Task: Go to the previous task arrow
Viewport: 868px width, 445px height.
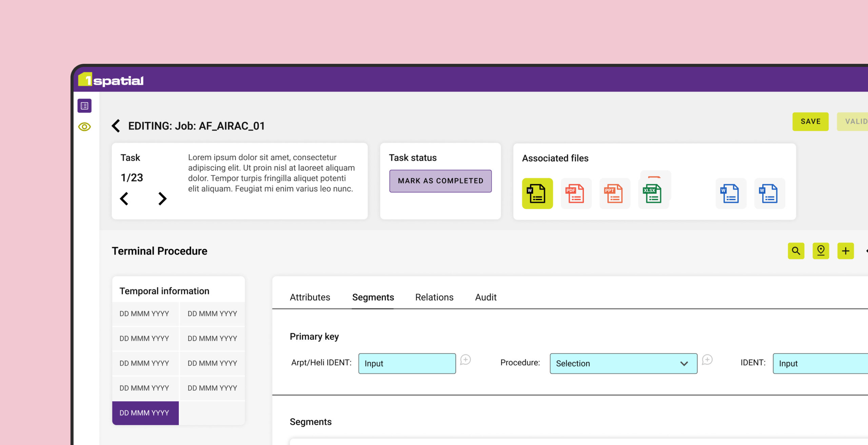Action: tap(124, 199)
